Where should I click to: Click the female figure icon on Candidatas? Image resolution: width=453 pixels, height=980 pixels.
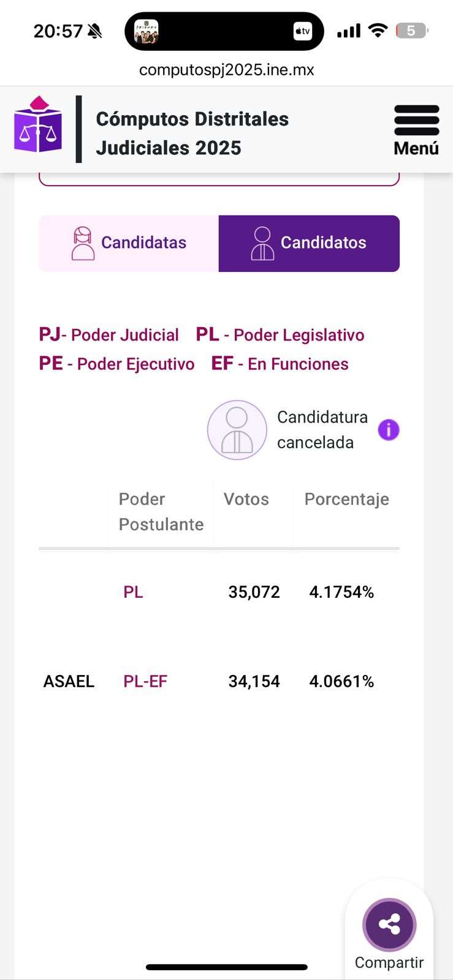[x=83, y=243]
